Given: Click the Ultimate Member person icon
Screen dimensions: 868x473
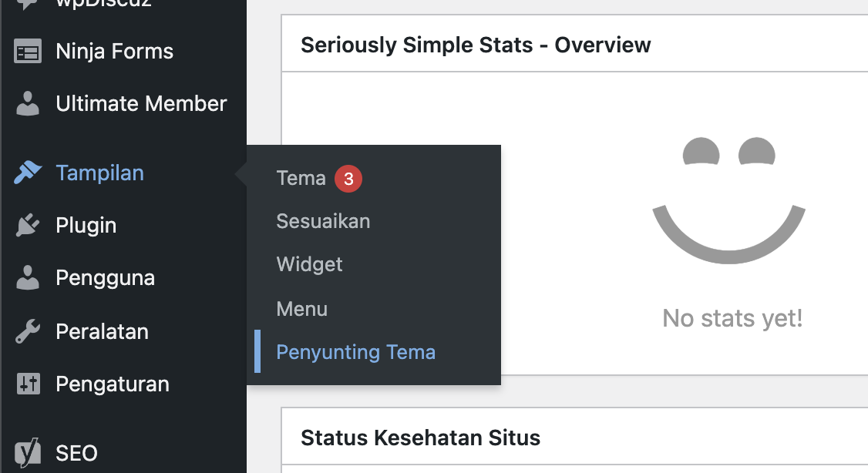Looking at the screenshot, I should pos(29,104).
